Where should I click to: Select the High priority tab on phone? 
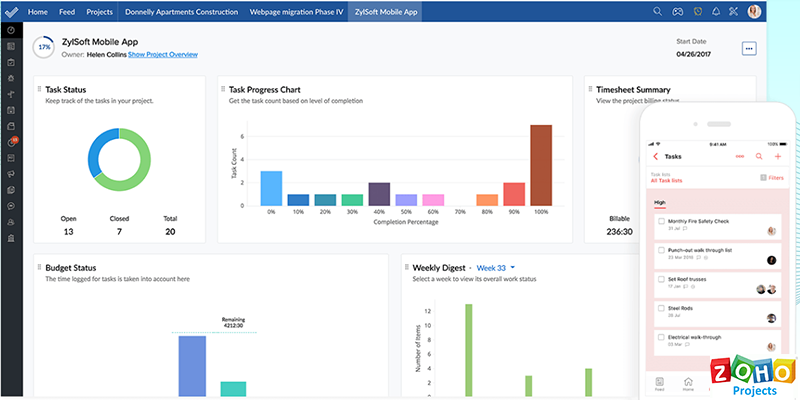pos(660,203)
